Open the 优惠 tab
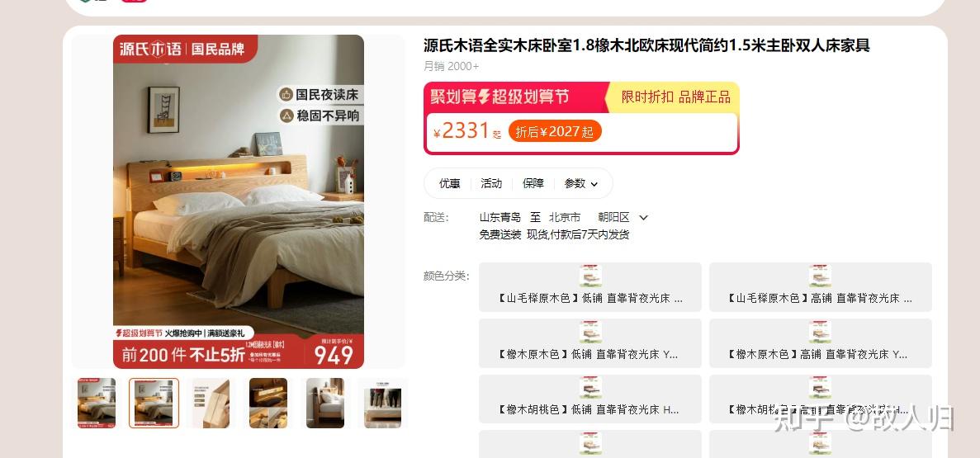 (x=449, y=184)
